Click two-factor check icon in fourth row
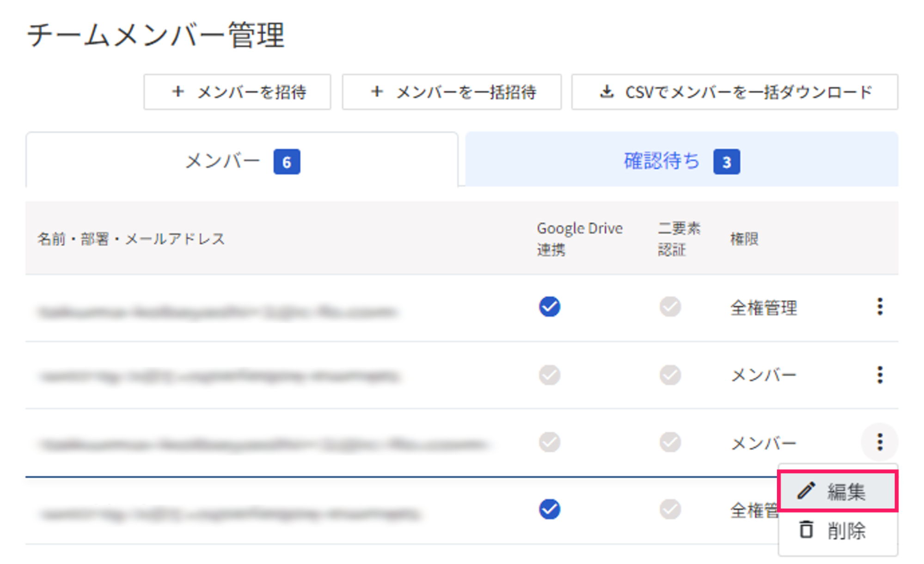 coord(670,509)
